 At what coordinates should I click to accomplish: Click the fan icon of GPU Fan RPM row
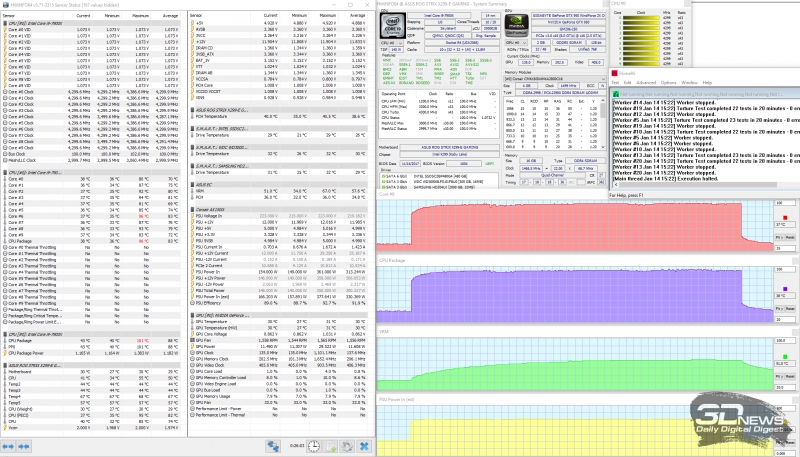pyautogui.click(x=192, y=340)
